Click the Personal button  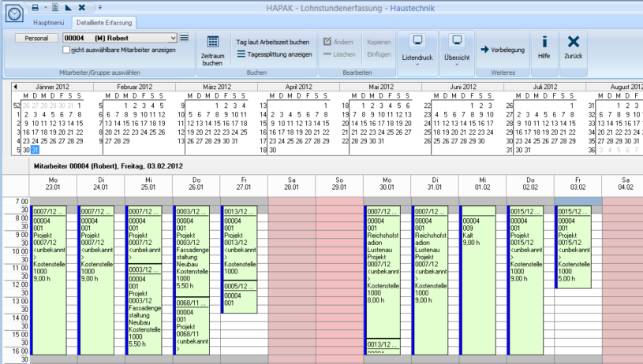pyautogui.click(x=36, y=38)
